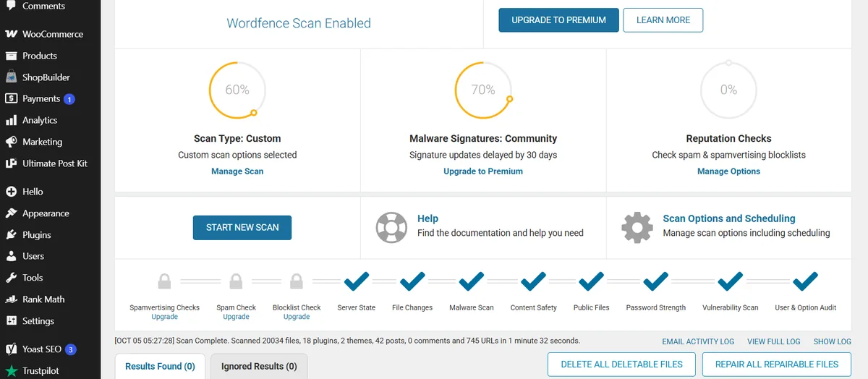Click the Yoast SEO notification badge 3
The image size is (868, 379).
[71, 349]
